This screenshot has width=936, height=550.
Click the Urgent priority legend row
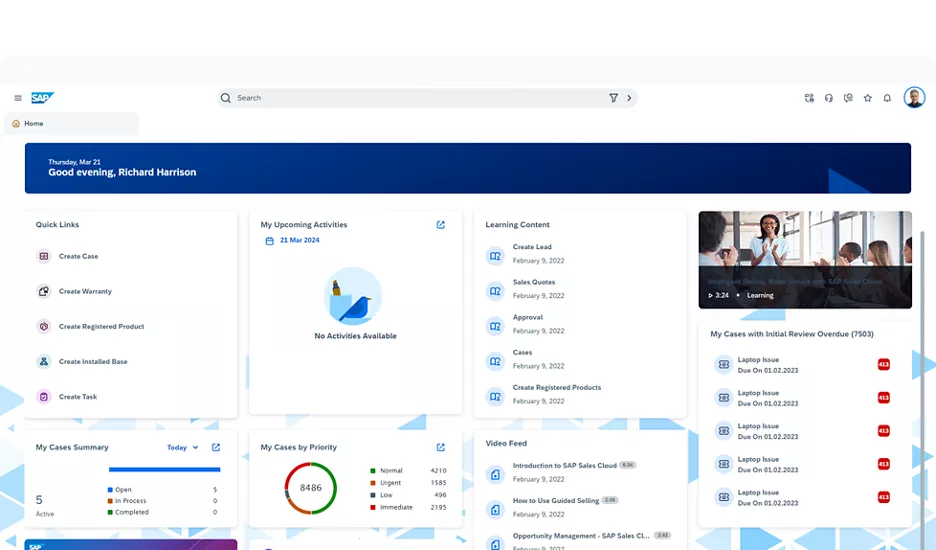pos(408,483)
